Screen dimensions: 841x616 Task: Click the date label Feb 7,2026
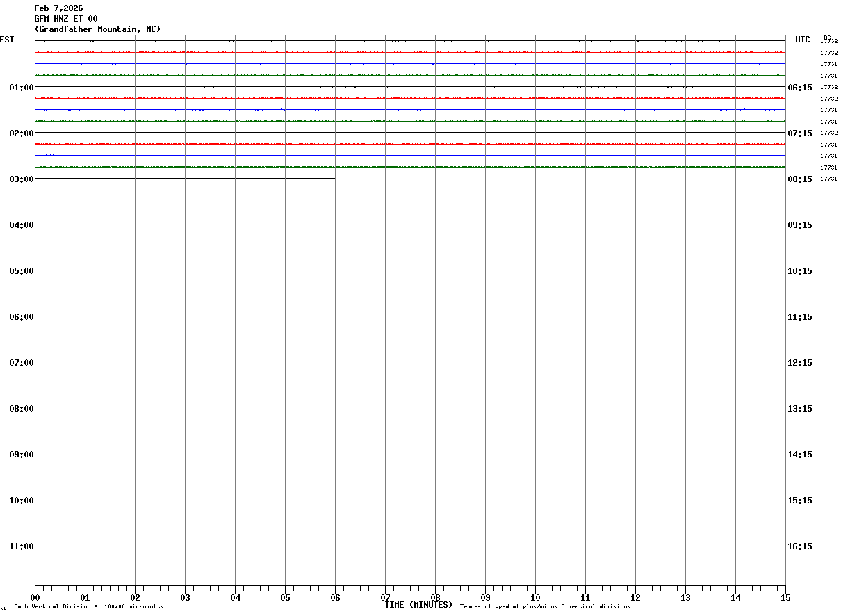pyautogui.click(x=58, y=8)
